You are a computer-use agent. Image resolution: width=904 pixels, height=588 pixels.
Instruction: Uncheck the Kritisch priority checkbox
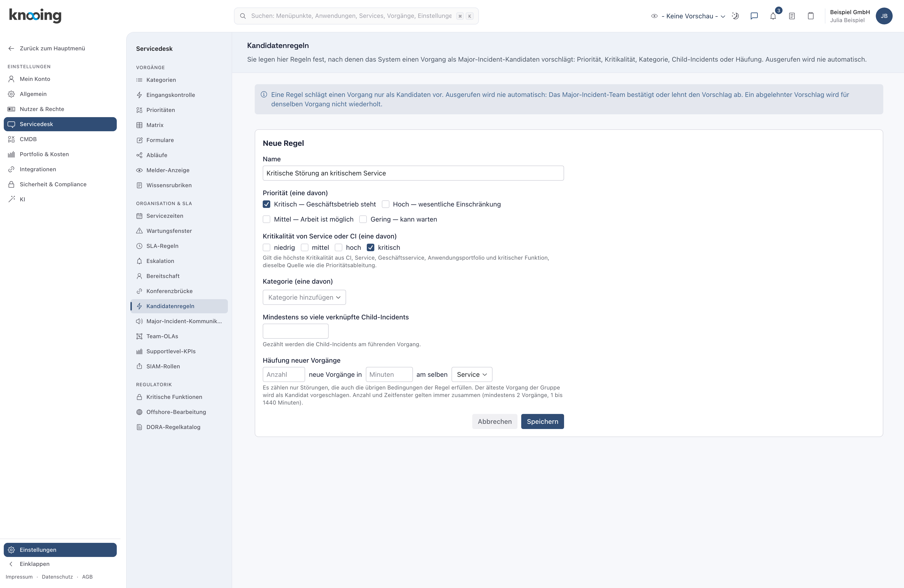click(x=267, y=204)
